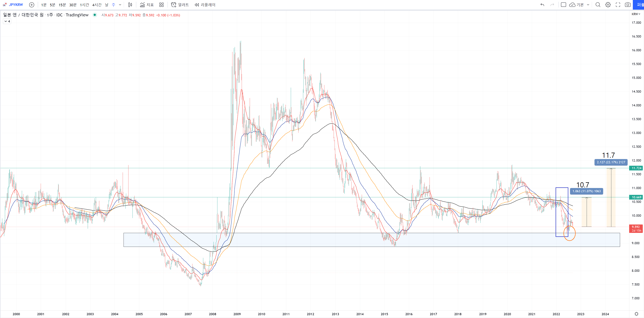Switch to the 4시간 timeframe
644x318 pixels.
(x=97, y=5)
